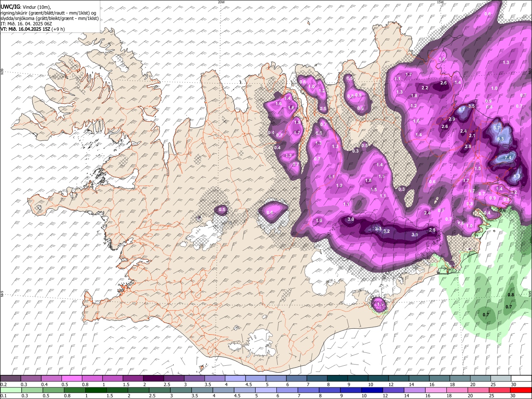Select the 6.3 precipitation value on the map
Viewport: 532px width, 399px height.
500,139
